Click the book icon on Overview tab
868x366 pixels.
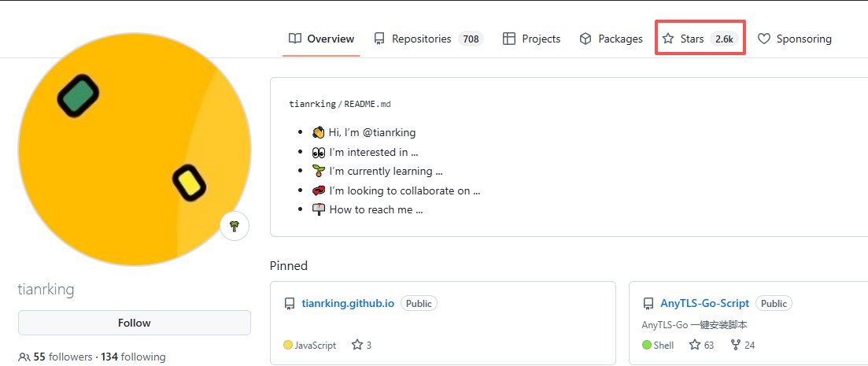pyautogui.click(x=295, y=39)
